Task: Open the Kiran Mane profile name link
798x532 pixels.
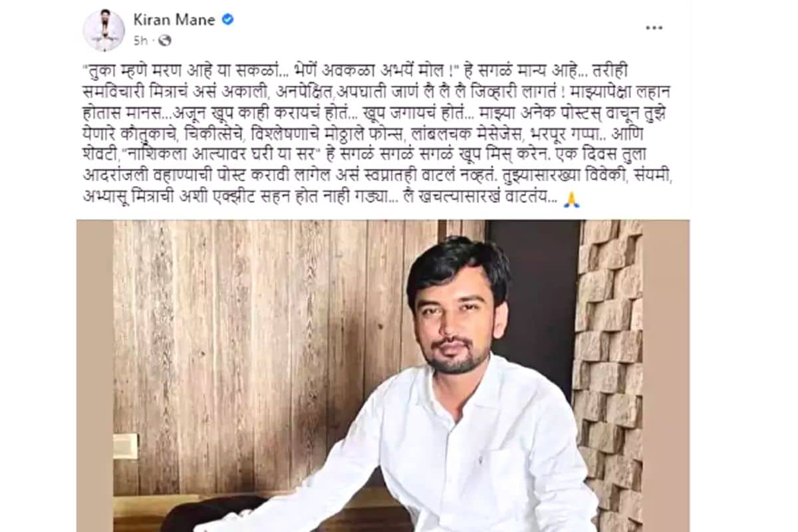Action: tap(174, 20)
